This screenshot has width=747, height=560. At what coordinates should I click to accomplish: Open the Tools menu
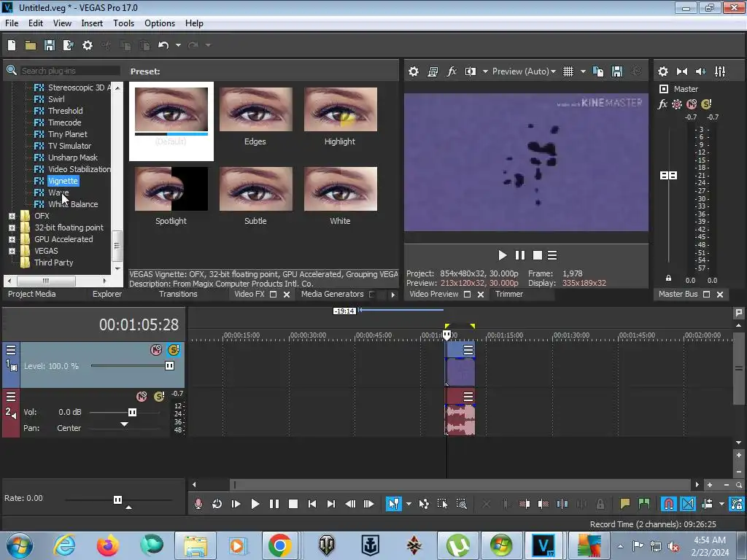pos(123,23)
